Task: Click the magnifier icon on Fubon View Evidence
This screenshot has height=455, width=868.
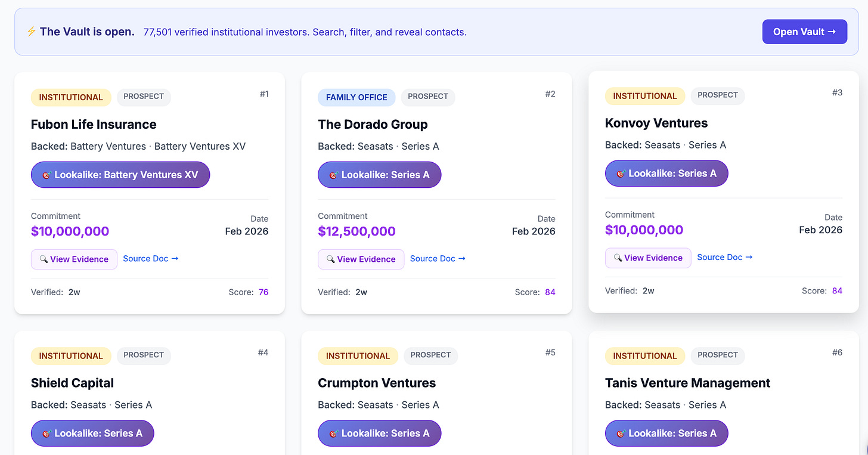Action: click(x=44, y=259)
